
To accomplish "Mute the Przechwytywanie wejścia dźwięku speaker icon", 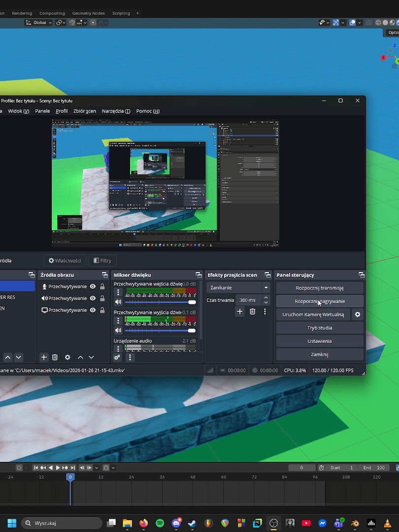I will [x=118, y=301].
